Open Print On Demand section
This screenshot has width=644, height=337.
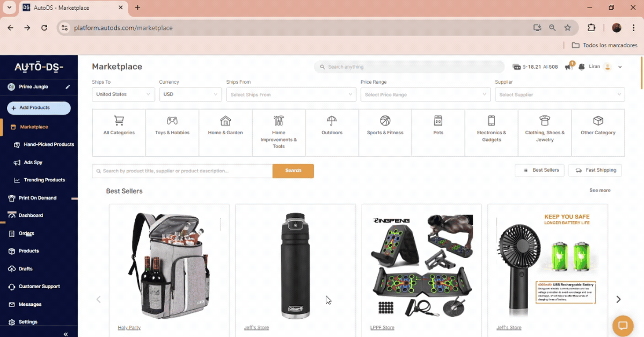[33, 197]
